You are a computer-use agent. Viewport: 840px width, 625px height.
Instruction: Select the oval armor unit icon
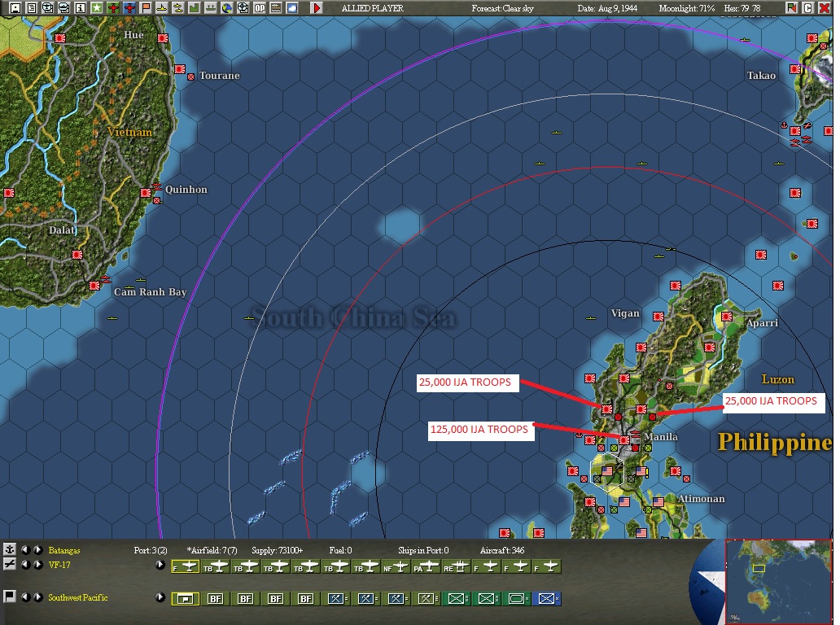516,599
